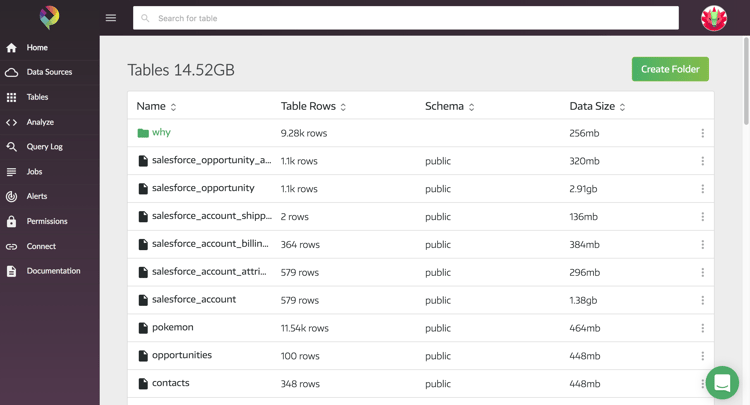Open Query Log from sidebar

coord(44,147)
